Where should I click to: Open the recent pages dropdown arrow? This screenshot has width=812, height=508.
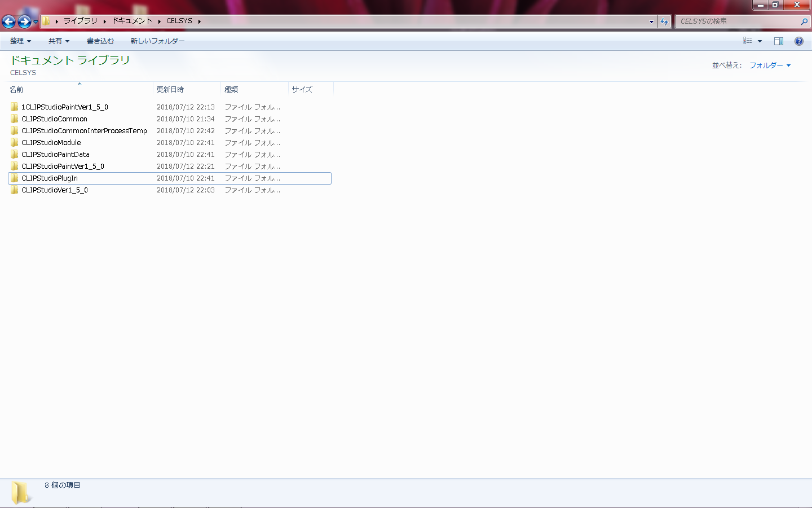pyautogui.click(x=36, y=22)
